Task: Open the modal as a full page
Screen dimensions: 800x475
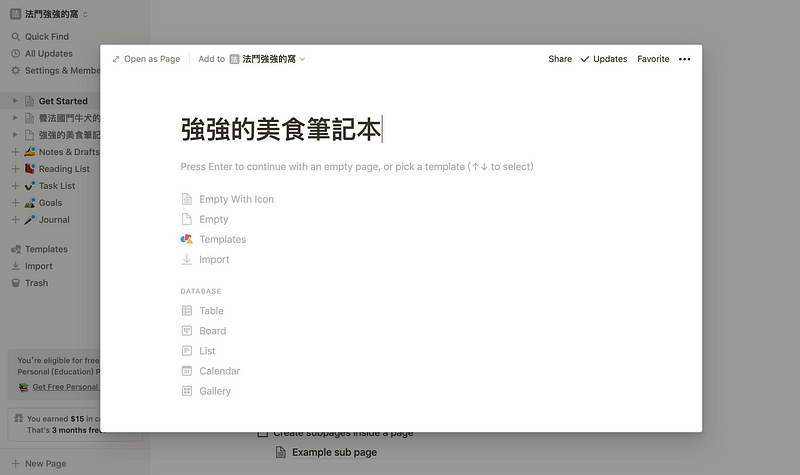Action: coord(146,59)
